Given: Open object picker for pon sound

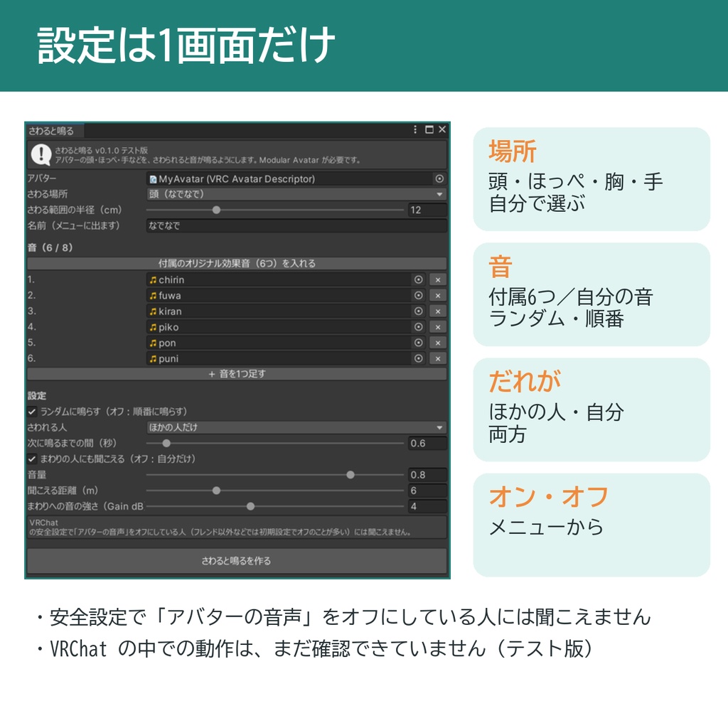Looking at the screenshot, I should point(418,343).
